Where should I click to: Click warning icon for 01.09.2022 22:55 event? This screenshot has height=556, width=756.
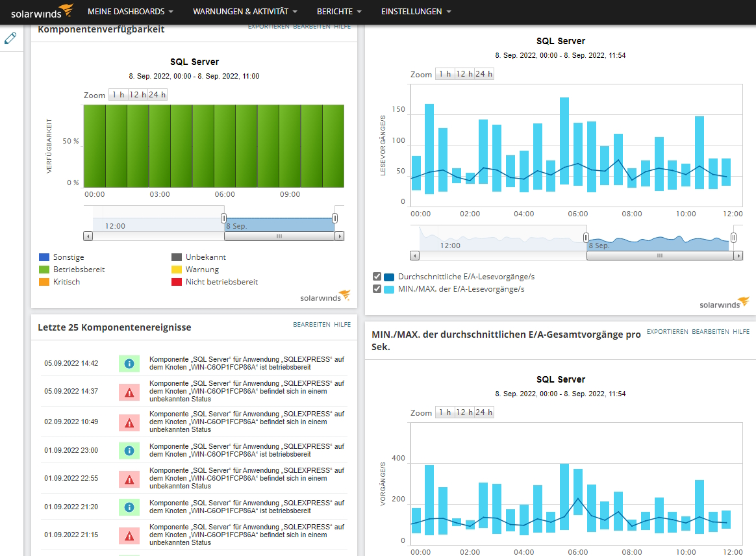tap(129, 480)
